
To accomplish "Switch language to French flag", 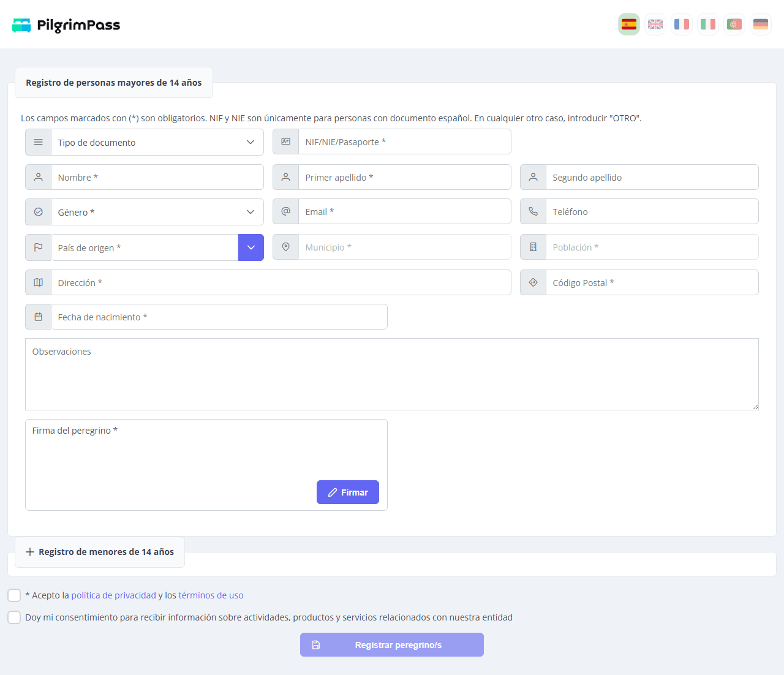I will 682,25.
